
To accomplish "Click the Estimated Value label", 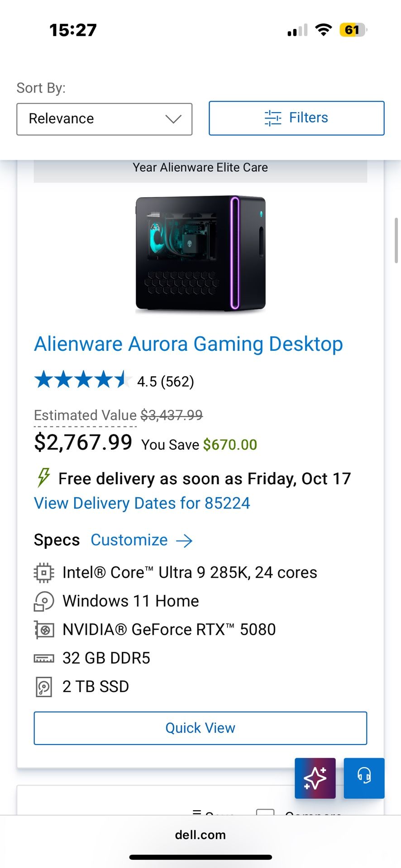I will (85, 415).
